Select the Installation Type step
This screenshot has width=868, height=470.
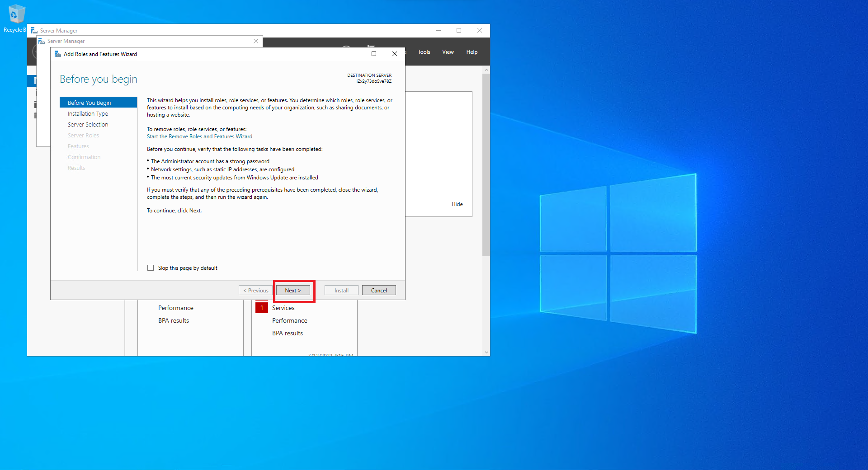(88, 114)
